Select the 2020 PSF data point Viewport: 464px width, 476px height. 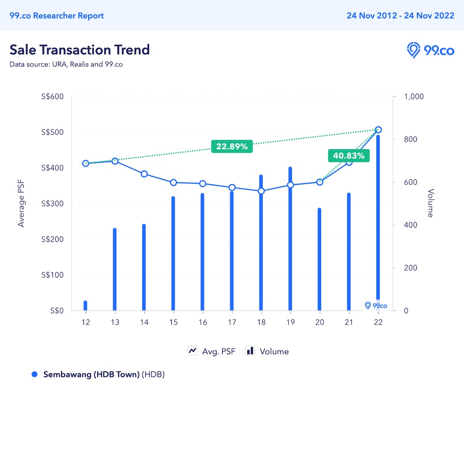320,182
